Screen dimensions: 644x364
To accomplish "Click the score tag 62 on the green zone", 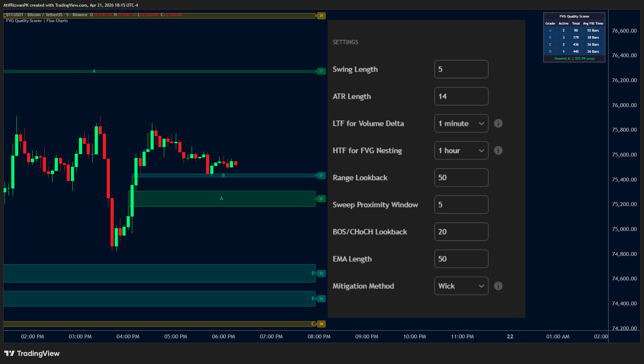I will tap(321, 199).
